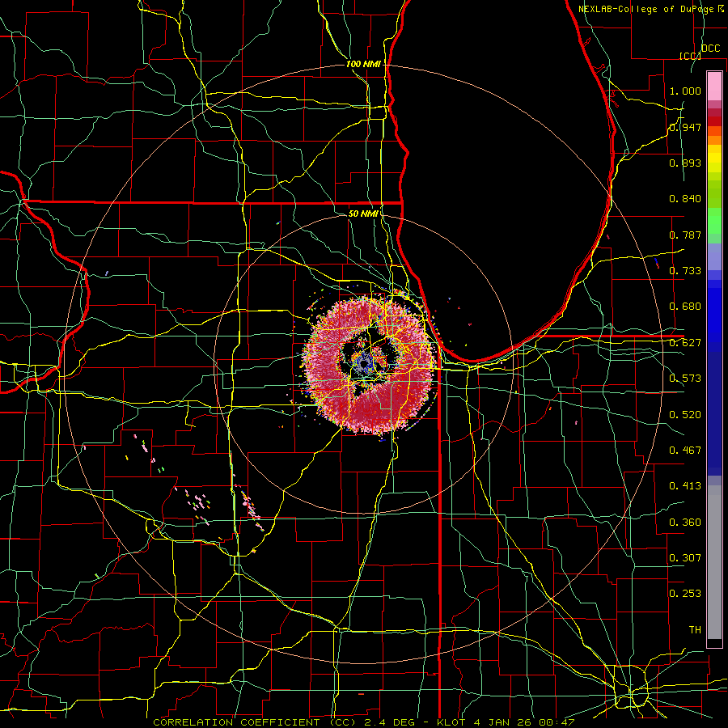Click the TH label on the legend

(695, 629)
